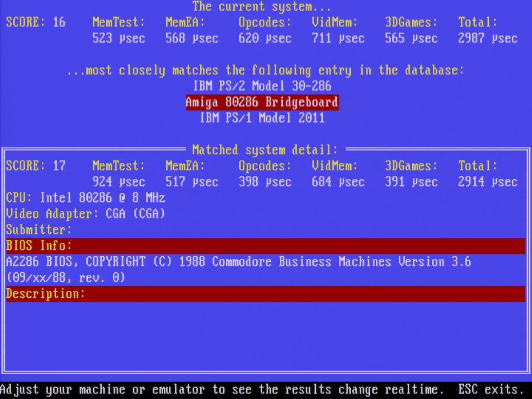Click the (09/xx/88, rev. 0) BIOS date line
532x399 pixels.
click(65, 278)
